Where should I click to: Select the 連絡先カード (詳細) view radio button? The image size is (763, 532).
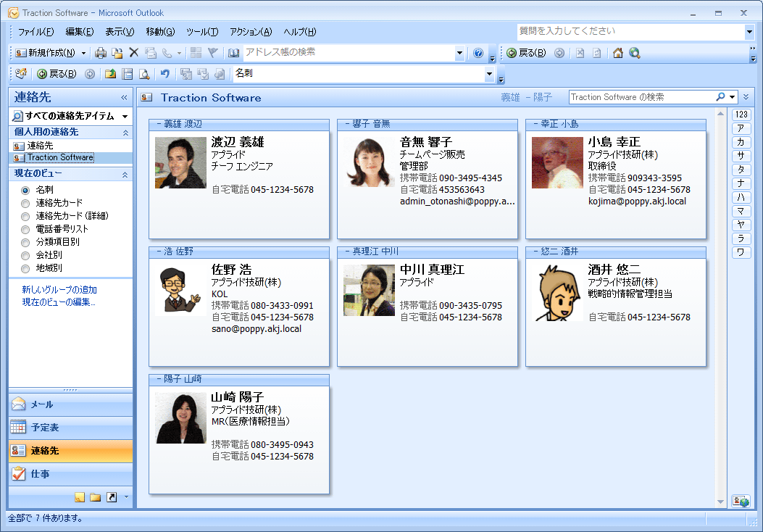point(25,216)
